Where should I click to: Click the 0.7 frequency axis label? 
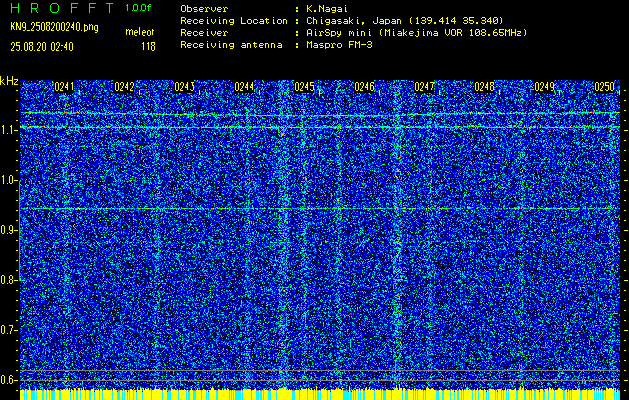pyautogui.click(x=8, y=330)
